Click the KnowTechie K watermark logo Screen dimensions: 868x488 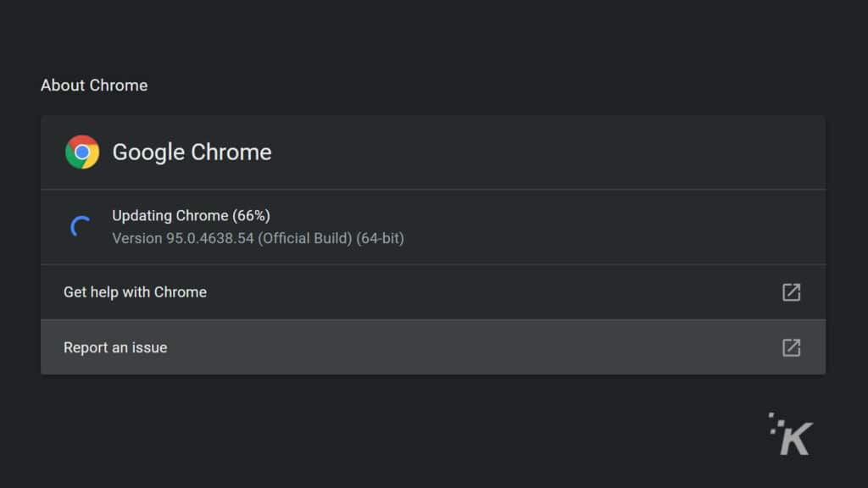[x=791, y=434]
